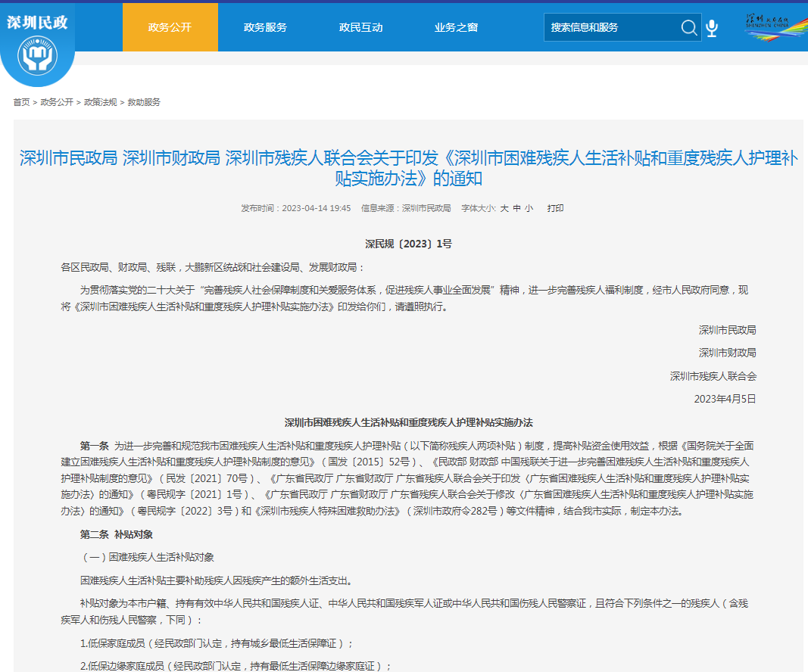Click 政务公开 breadcrumb link
The width and height of the screenshot is (808, 672).
(57, 102)
